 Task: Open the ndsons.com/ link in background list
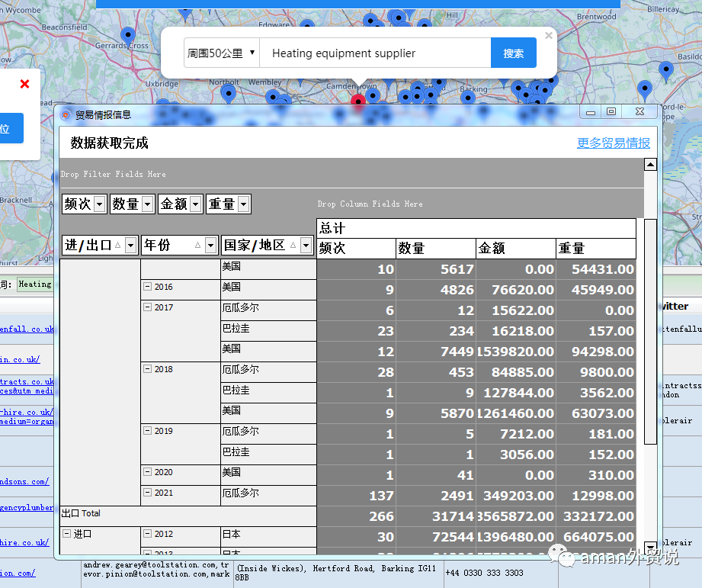click(24, 481)
